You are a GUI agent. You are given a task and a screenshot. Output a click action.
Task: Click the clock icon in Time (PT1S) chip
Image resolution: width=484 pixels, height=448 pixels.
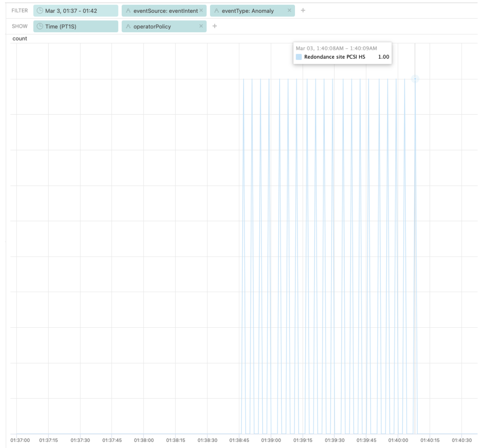pyautogui.click(x=40, y=26)
